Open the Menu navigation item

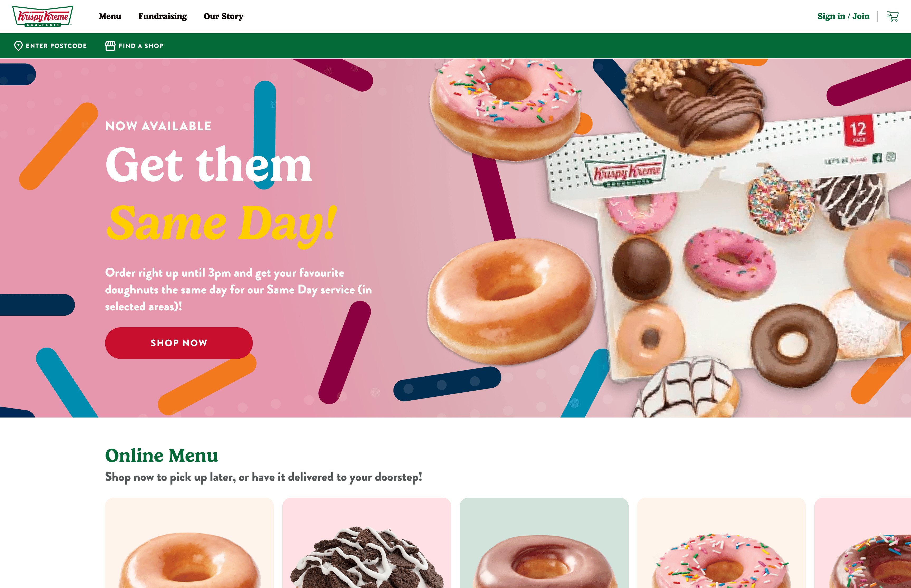click(110, 16)
